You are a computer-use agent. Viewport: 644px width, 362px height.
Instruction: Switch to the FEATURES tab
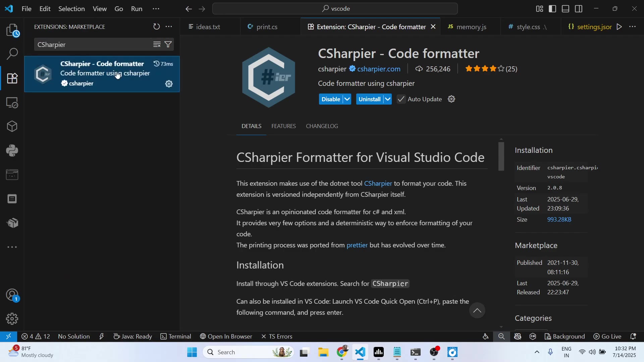click(x=284, y=126)
